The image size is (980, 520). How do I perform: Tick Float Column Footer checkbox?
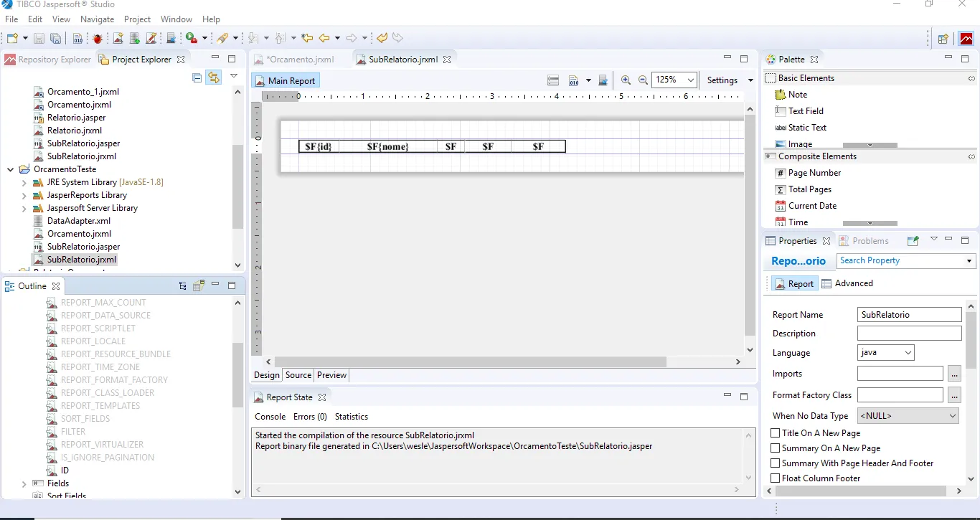(x=775, y=478)
